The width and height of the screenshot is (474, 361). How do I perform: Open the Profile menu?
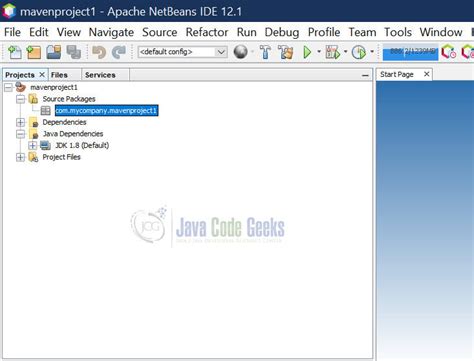pos(324,32)
